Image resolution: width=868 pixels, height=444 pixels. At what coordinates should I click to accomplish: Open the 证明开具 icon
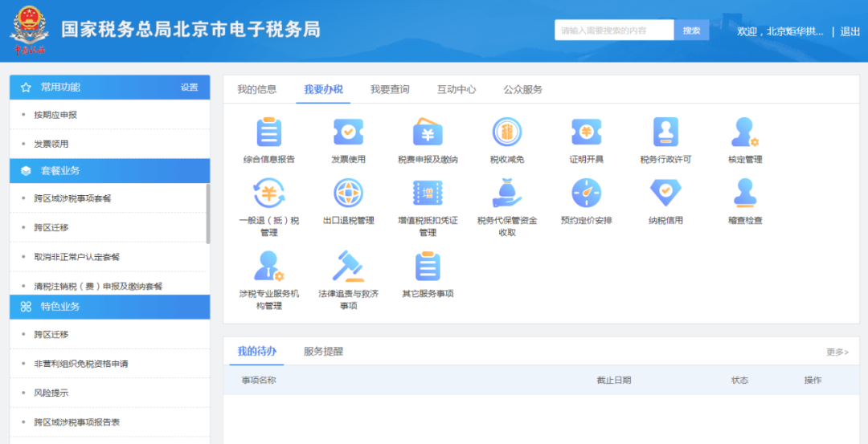[587, 132]
